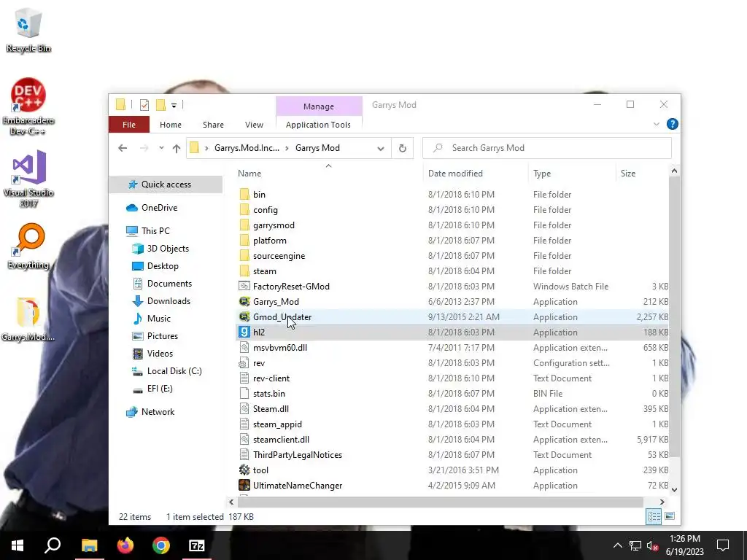Open the Help question mark icon
The height and width of the screenshot is (560, 747).
672,124
